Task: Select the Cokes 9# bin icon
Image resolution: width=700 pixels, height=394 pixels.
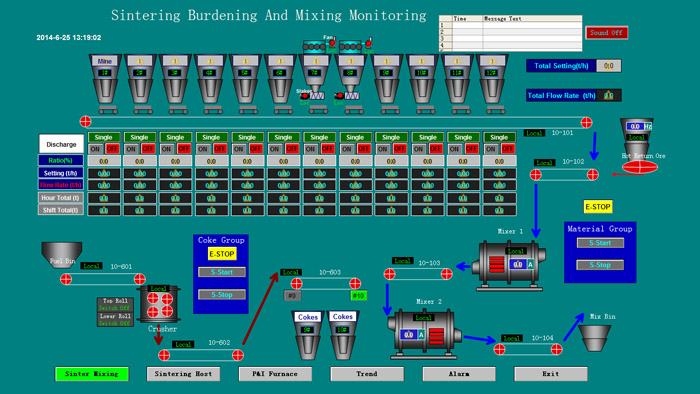Action: [x=308, y=336]
